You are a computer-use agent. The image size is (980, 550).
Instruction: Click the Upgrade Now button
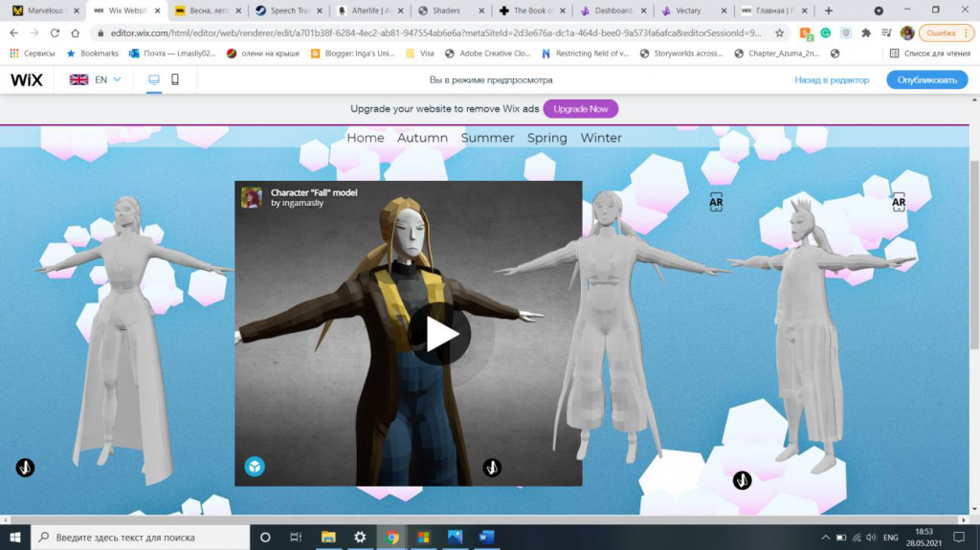pyautogui.click(x=580, y=109)
